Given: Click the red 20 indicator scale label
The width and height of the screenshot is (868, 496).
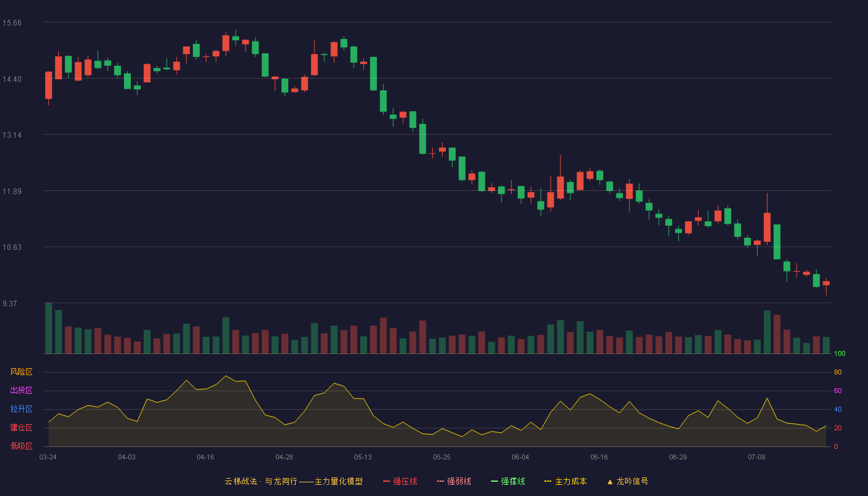Looking at the screenshot, I should click(838, 428).
